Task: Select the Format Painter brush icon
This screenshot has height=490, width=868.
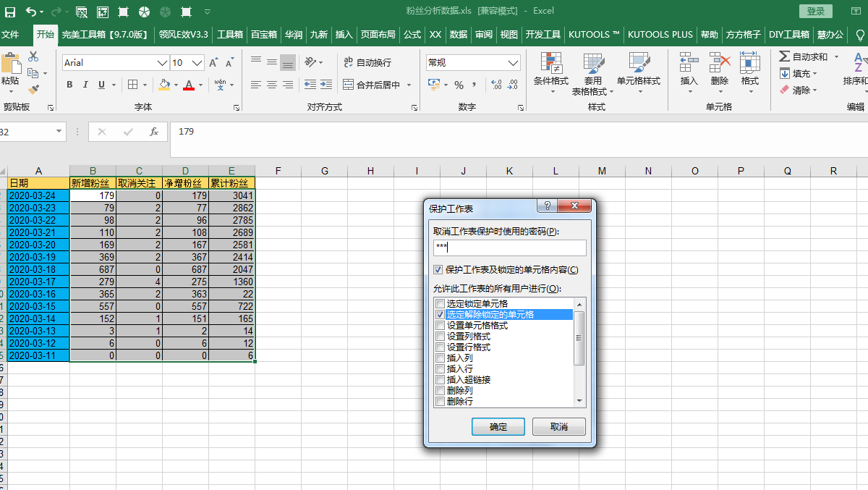Action: pyautogui.click(x=33, y=90)
